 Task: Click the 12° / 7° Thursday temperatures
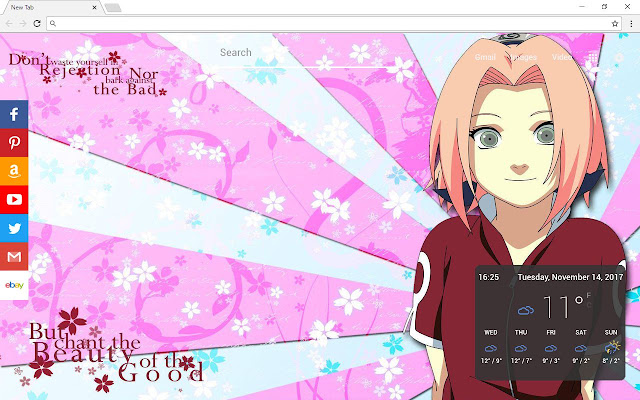tap(521, 361)
